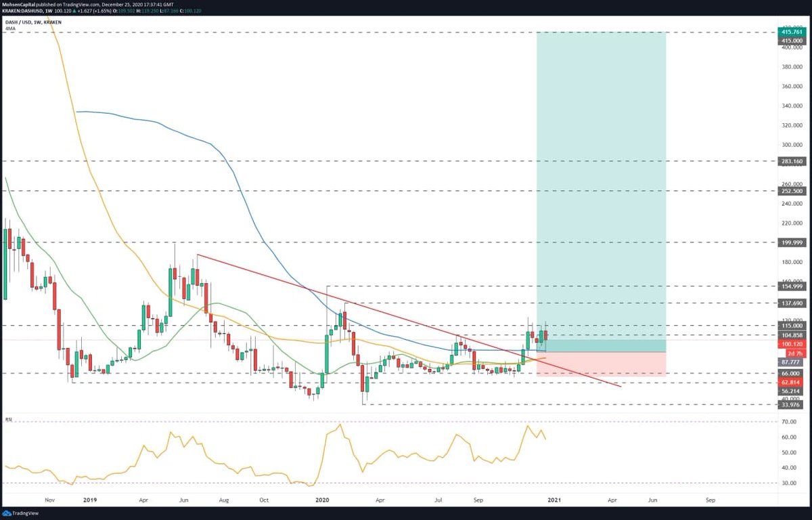Viewport: 812px width, 520px height.
Task: Click the red 62.814 stop price label
Action: point(792,383)
